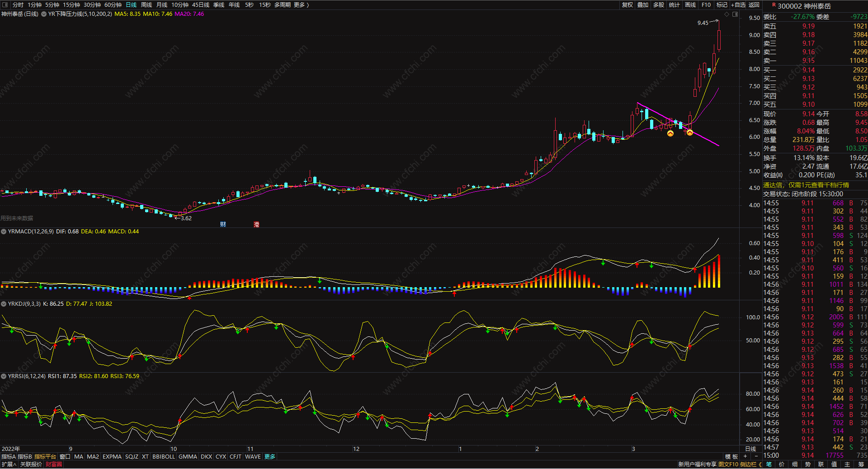Click the 返回 back button
Screen dimensions: 868x469
(754, 5)
